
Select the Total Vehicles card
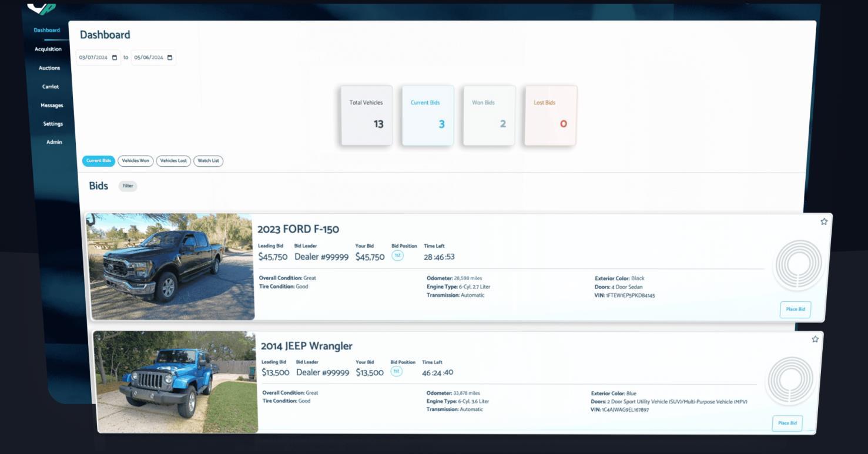tap(367, 115)
